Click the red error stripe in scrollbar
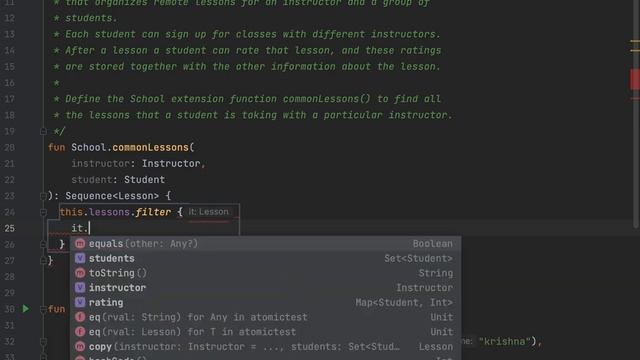This screenshot has height=360, width=640. pos(635,79)
